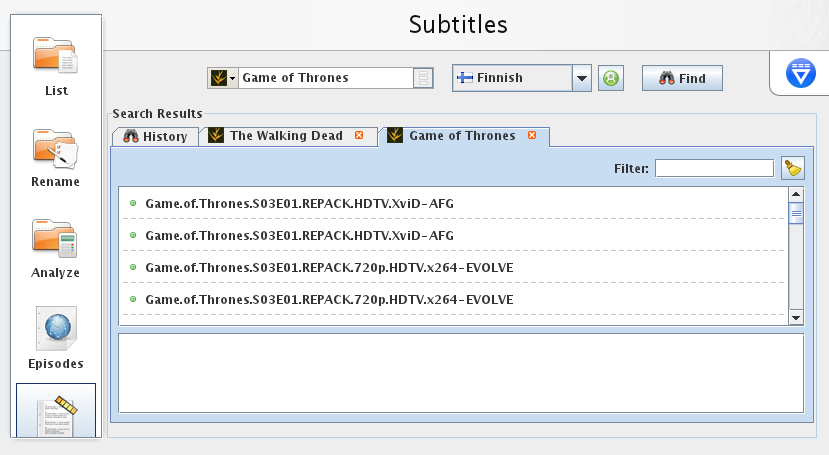This screenshot has height=455, width=829.
Task: Close the Game of Thrones tab
Action: pos(532,135)
